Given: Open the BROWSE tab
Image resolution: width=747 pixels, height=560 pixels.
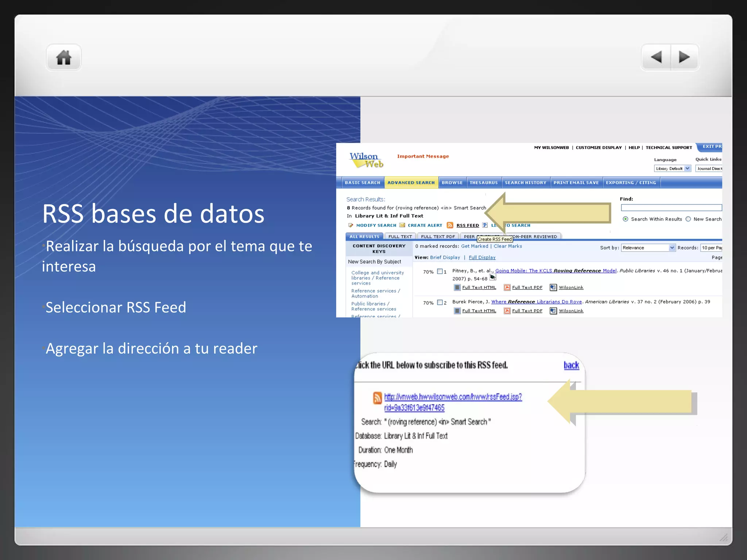Looking at the screenshot, I should point(452,183).
